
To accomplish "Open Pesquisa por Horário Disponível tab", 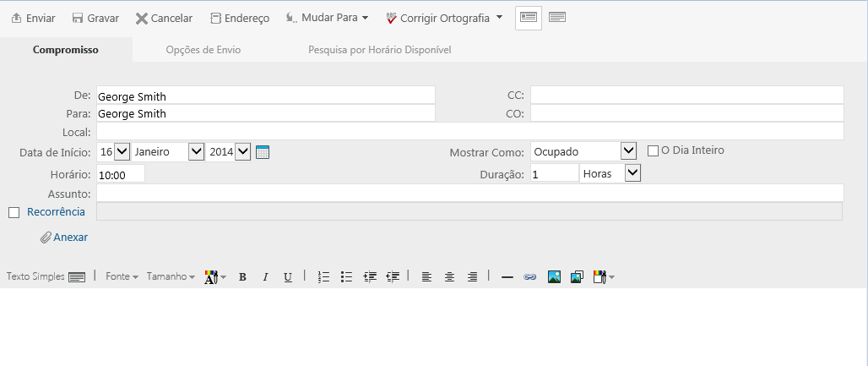I will [380, 50].
